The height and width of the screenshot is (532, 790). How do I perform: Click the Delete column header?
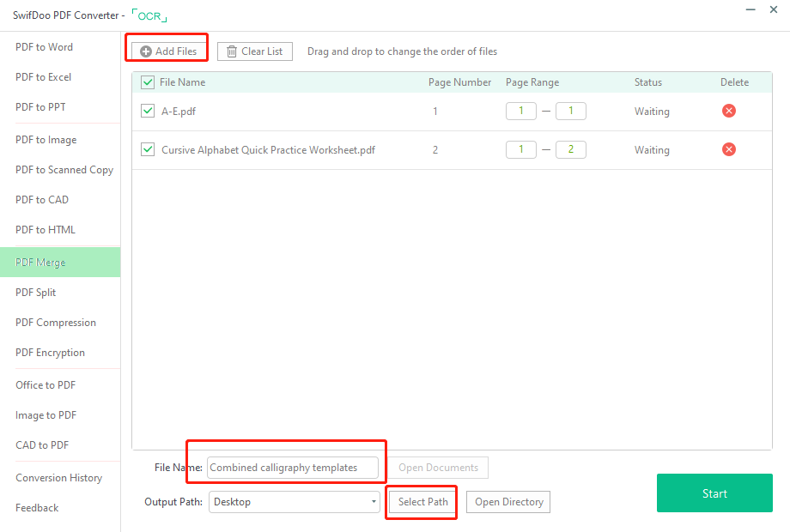tap(734, 82)
